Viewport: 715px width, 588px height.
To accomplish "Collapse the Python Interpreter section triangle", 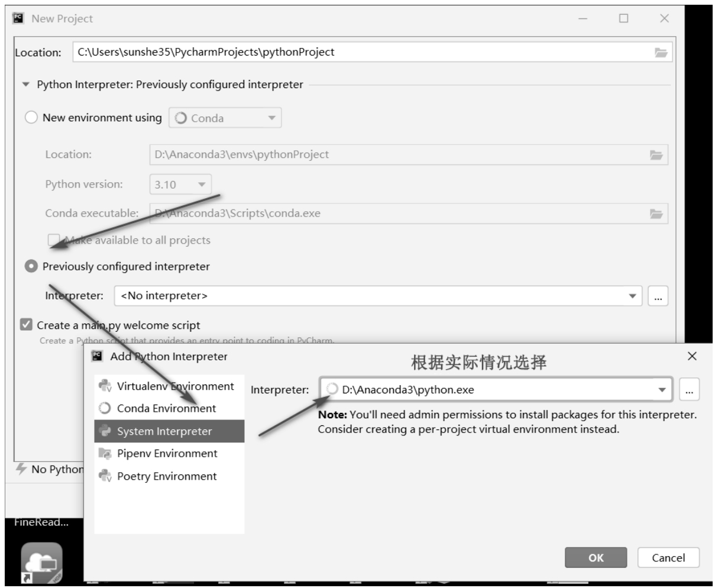I will click(25, 85).
